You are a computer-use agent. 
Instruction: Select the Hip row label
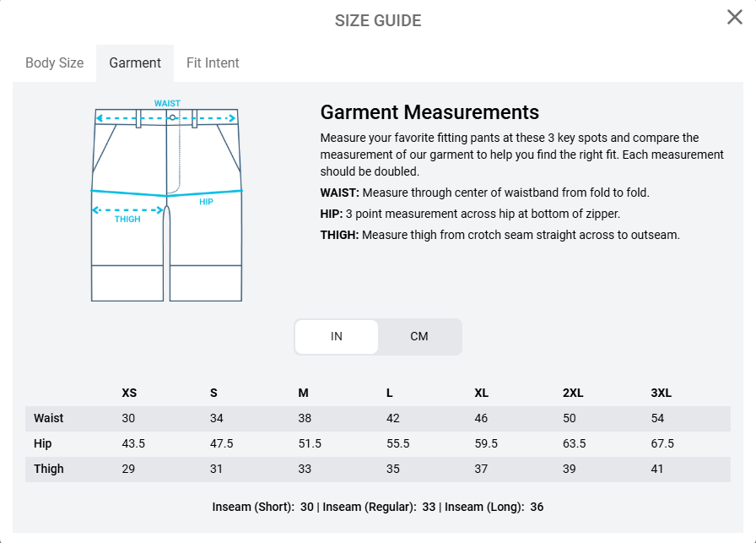43,443
